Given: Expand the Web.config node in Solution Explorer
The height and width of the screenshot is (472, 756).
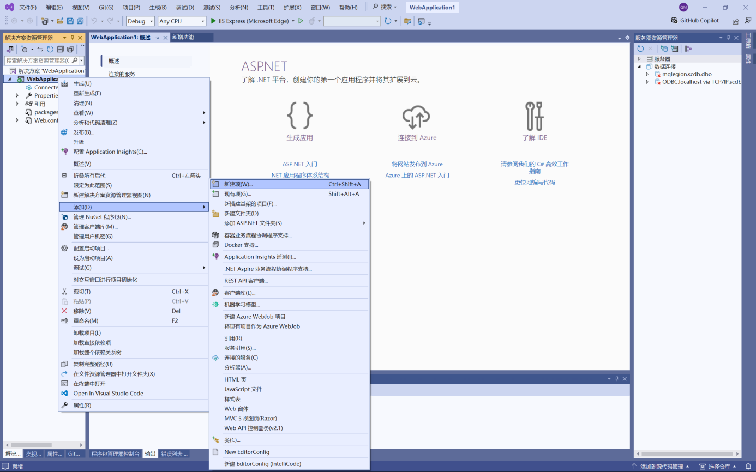Looking at the screenshot, I should [17, 121].
